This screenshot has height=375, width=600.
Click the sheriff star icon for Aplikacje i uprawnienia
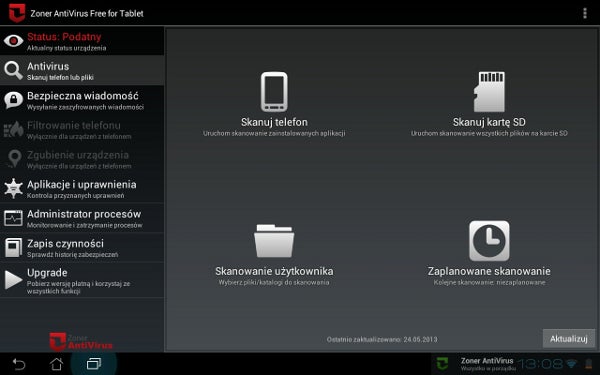point(13,188)
